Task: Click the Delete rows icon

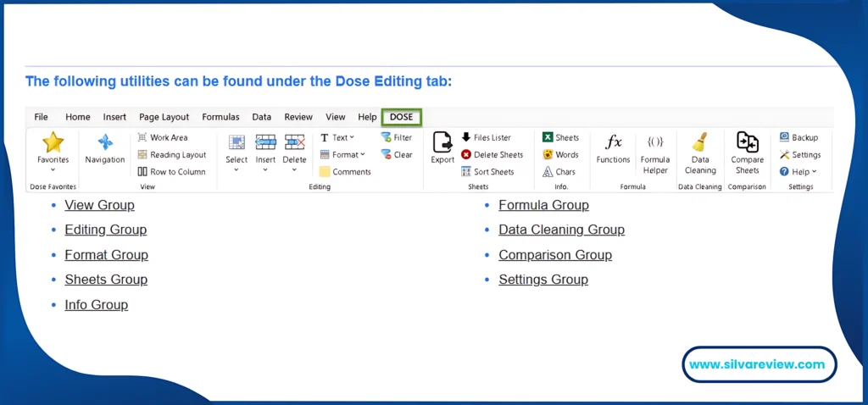Action: click(294, 142)
